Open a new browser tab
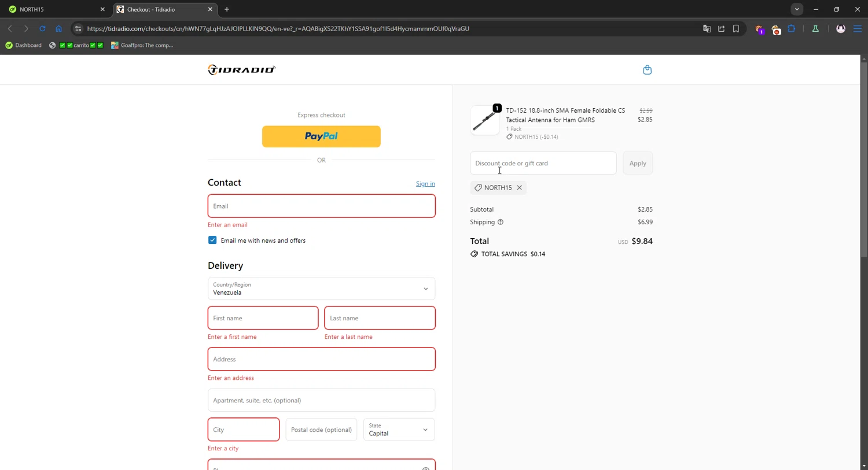The height and width of the screenshot is (470, 868). [x=227, y=9]
